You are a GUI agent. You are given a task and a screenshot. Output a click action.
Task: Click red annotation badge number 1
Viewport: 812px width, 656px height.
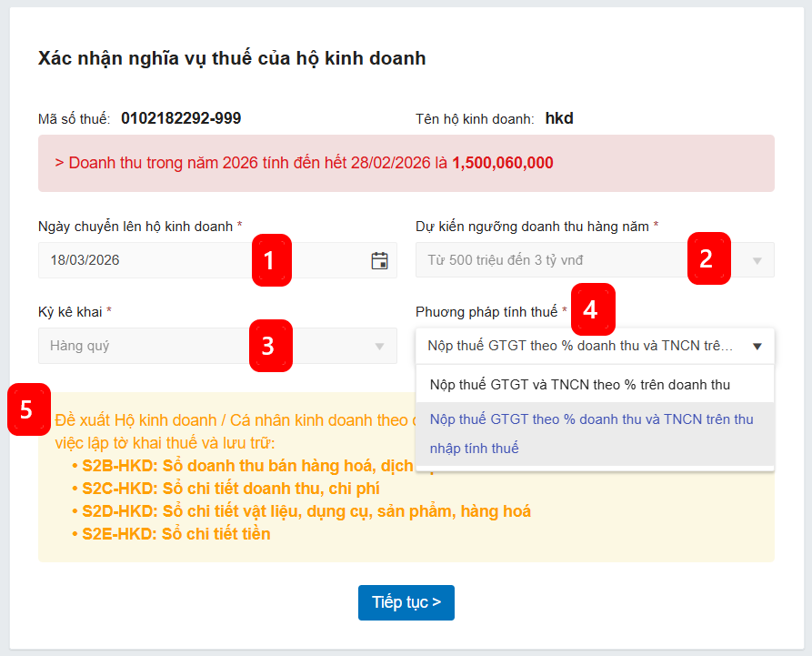(269, 260)
